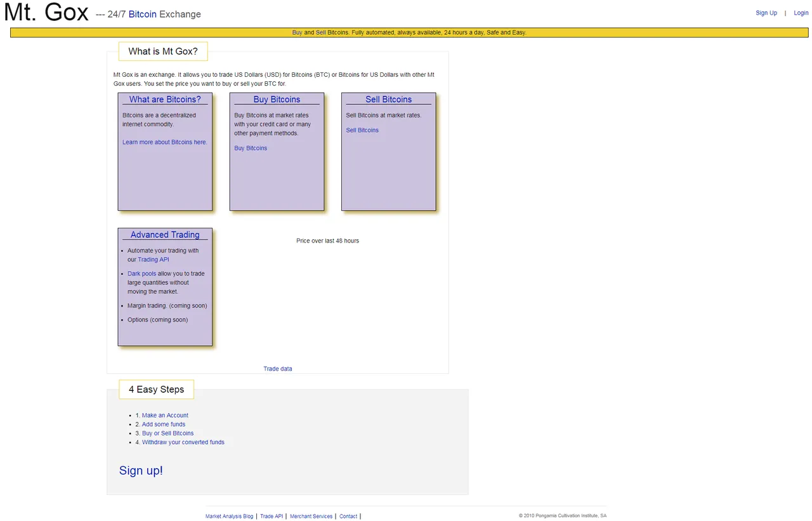
Task: Click the '4 Easy Steps' section heading
Action: click(156, 389)
